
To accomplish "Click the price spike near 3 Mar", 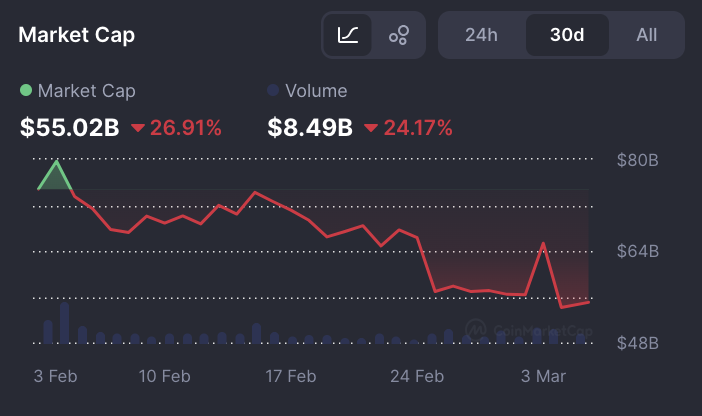I will [x=543, y=244].
